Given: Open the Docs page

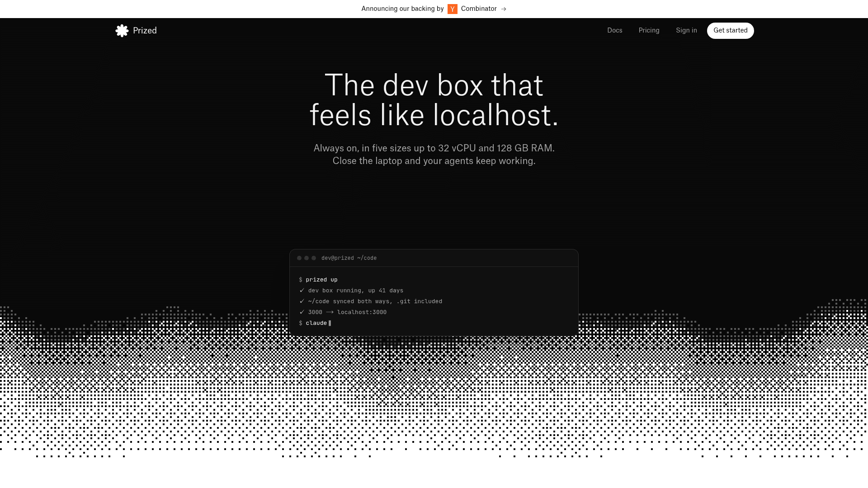Looking at the screenshot, I should pyautogui.click(x=615, y=30).
